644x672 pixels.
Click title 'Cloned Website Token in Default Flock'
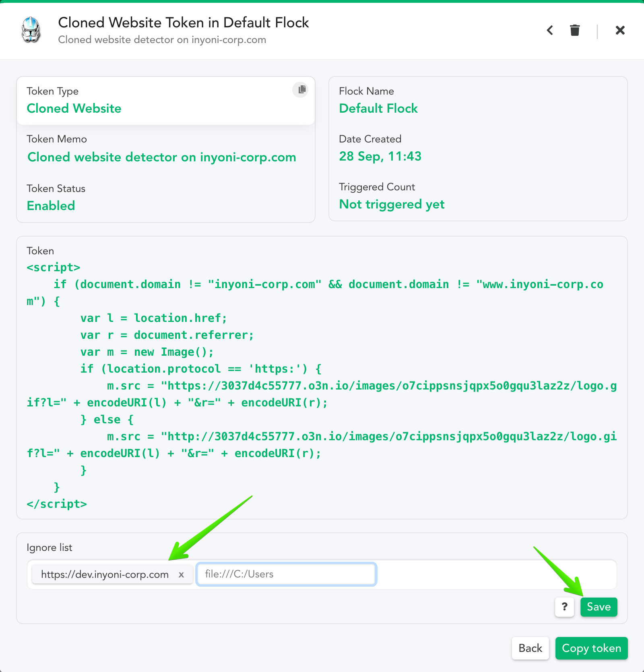tap(184, 23)
